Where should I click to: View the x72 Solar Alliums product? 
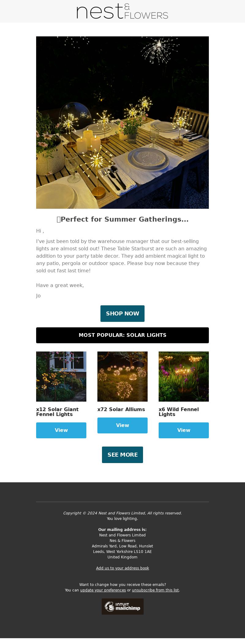tap(123, 425)
